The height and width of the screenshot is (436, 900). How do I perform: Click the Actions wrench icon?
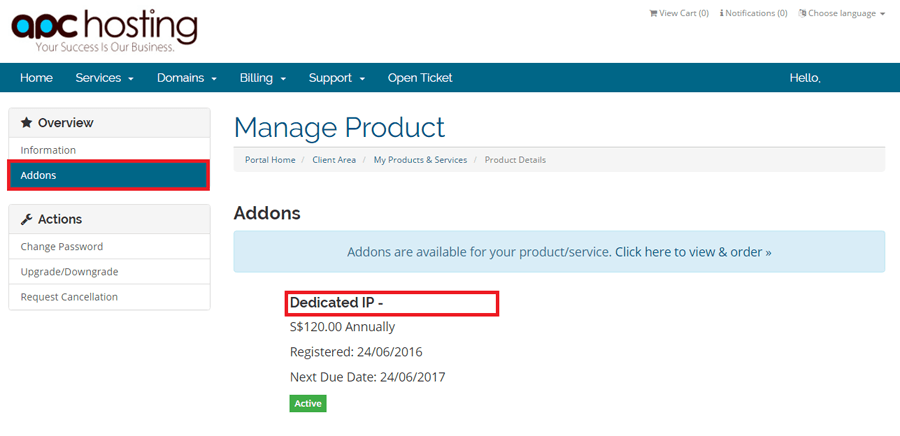pyautogui.click(x=26, y=219)
